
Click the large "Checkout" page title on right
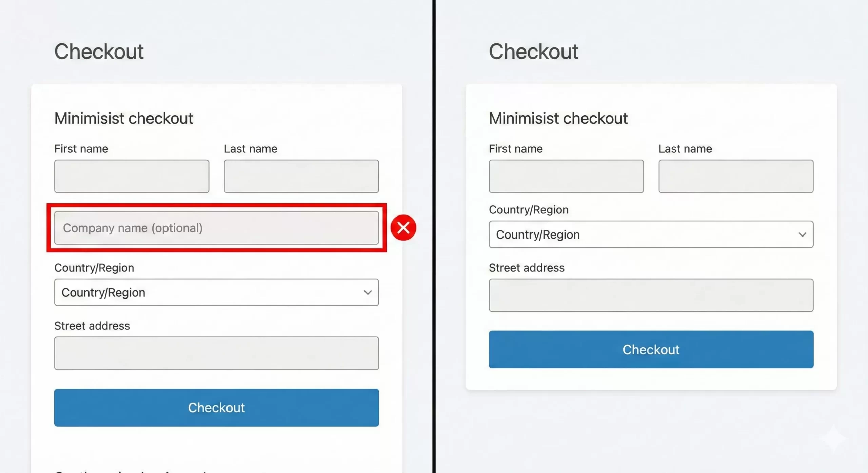coord(533,52)
